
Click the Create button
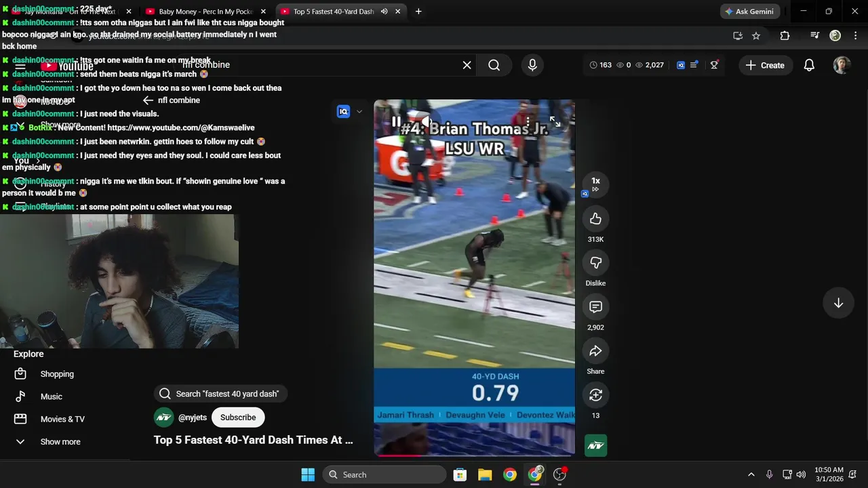(765, 65)
